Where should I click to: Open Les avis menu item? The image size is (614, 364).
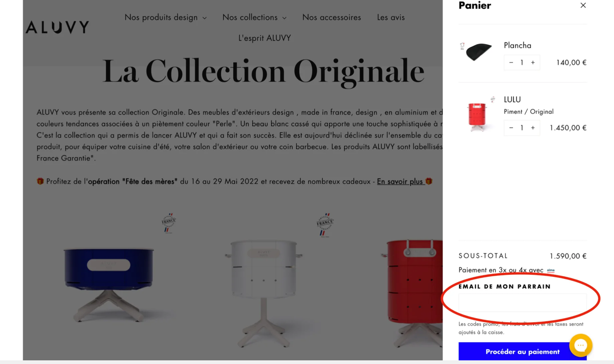pos(391,17)
